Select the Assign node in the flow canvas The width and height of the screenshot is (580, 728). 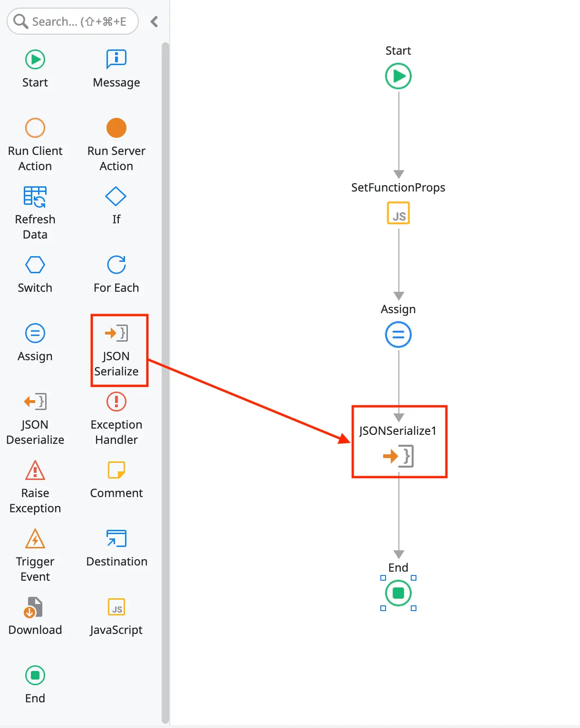[398, 334]
